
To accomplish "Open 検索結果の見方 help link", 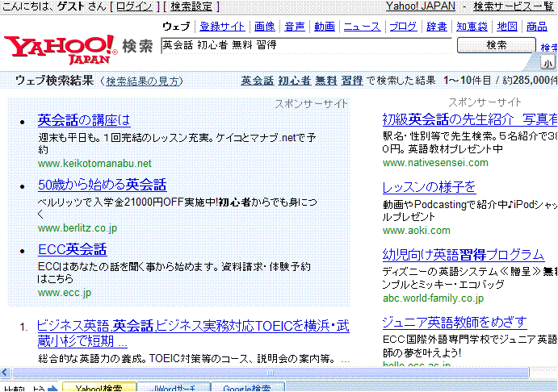I will 142,81.
